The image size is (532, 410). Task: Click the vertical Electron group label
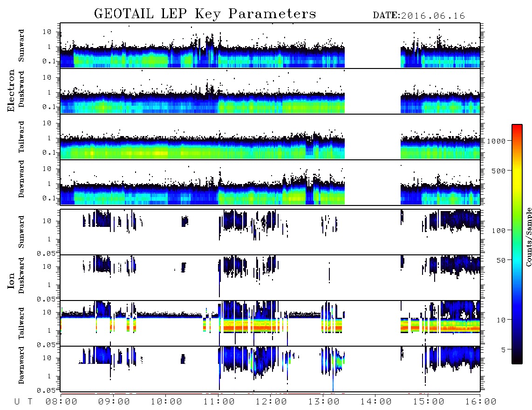(11, 90)
